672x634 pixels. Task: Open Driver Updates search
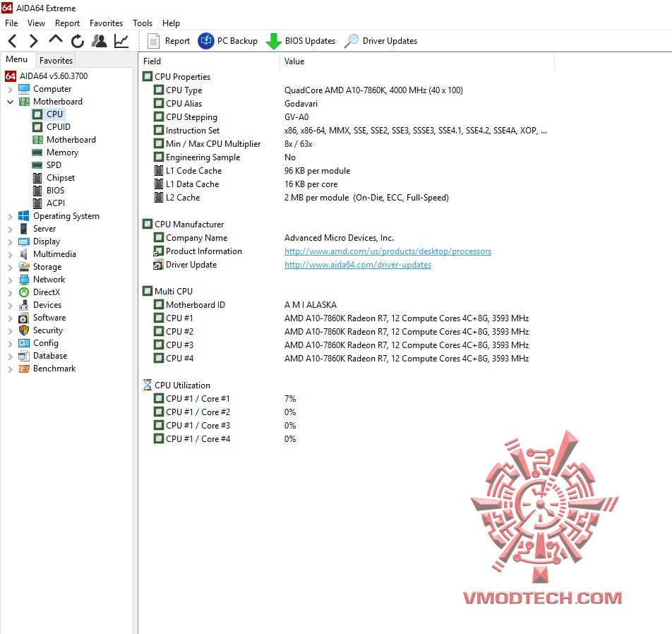(x=380, y=41)
